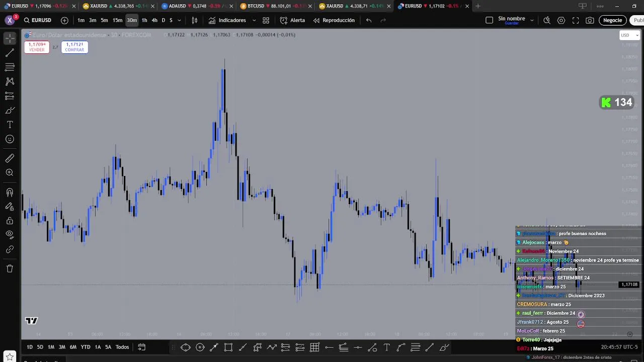Create an alert with Alerta button
Screen dimensions: 644x362
click(292, 20)
